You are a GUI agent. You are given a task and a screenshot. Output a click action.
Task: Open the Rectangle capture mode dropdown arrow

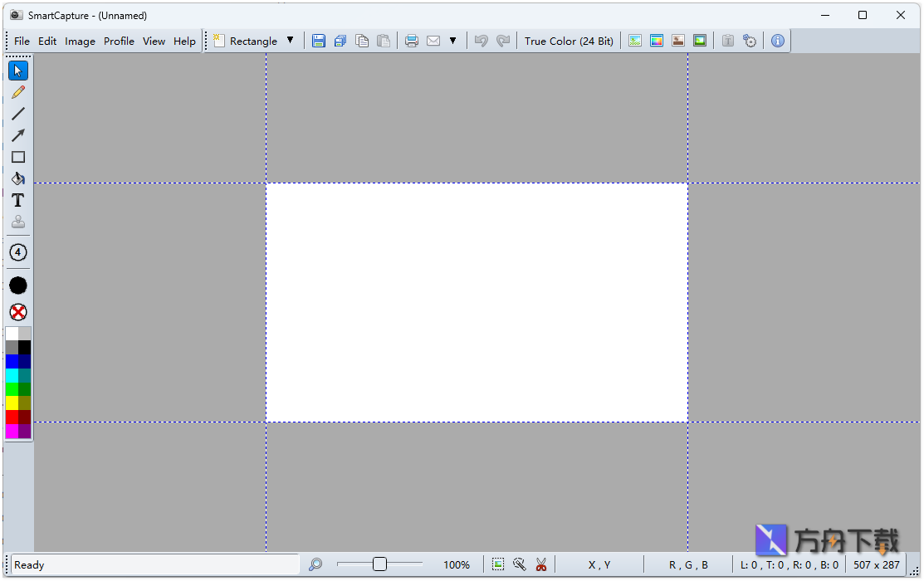(290, 41)
